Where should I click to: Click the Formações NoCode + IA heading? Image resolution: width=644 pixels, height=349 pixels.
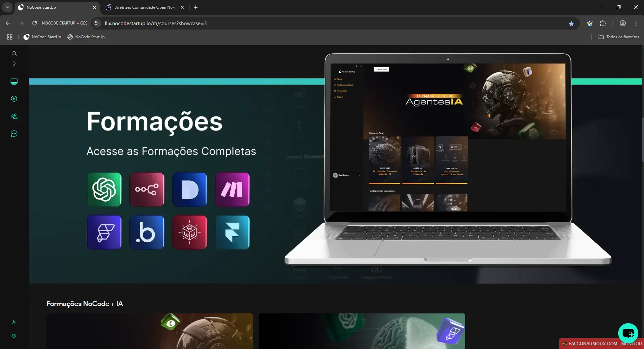pyautogui.click(x=85, y=304)
